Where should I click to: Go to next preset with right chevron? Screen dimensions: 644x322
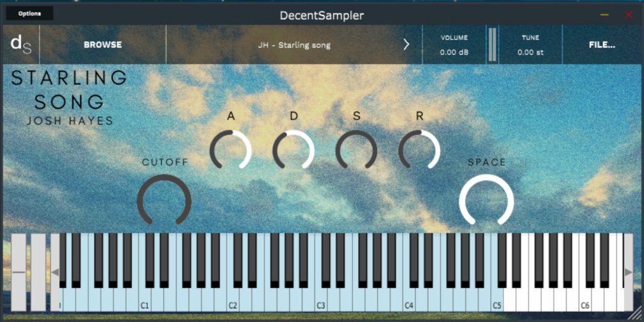[406, 44]
